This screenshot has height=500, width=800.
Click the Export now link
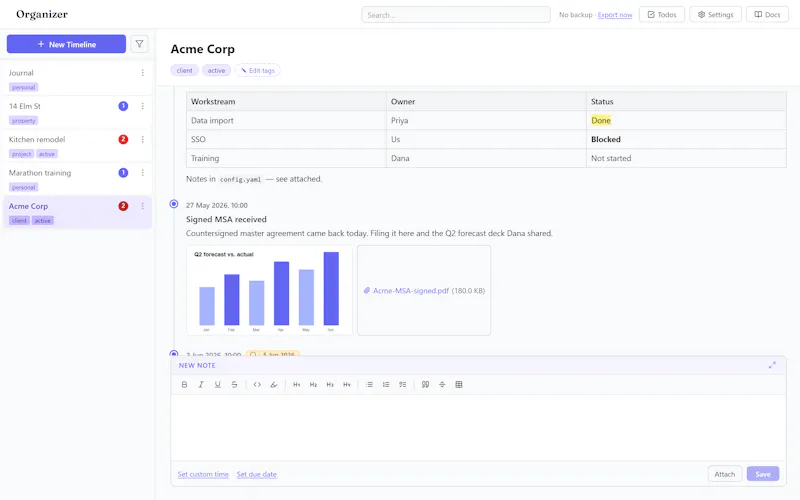615,15
